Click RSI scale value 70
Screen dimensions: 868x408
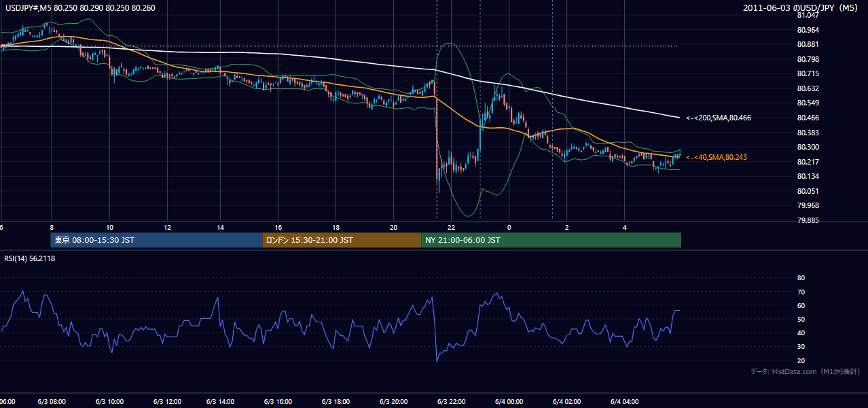click(801, 292)
